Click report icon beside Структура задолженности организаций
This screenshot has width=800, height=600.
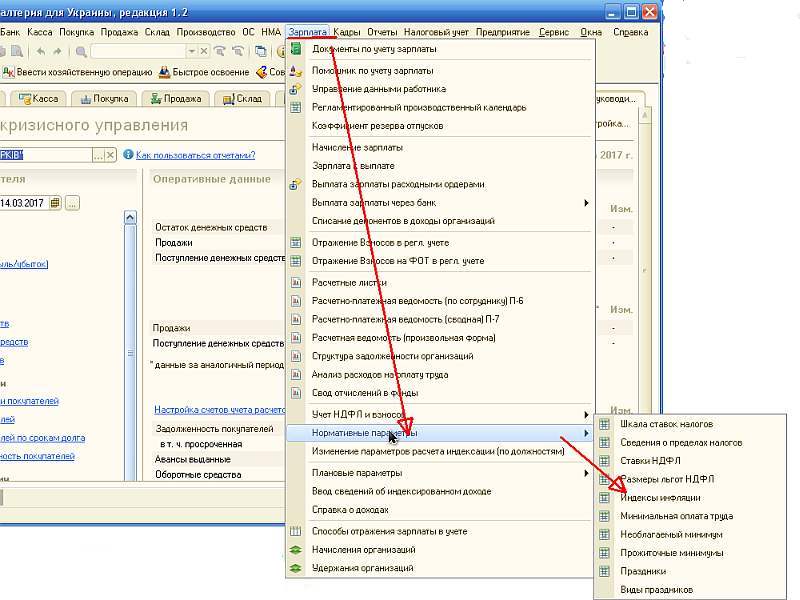[x=295, y=356]
